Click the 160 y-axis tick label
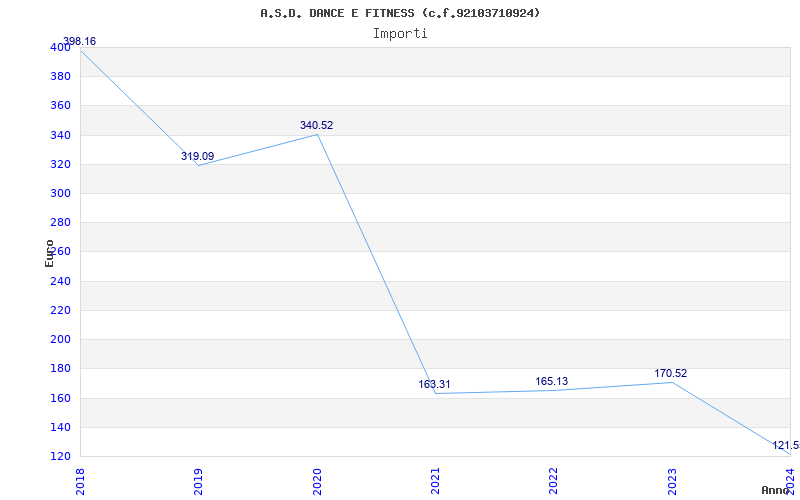The height and width of the screenshot is (500, 800). 60,398
